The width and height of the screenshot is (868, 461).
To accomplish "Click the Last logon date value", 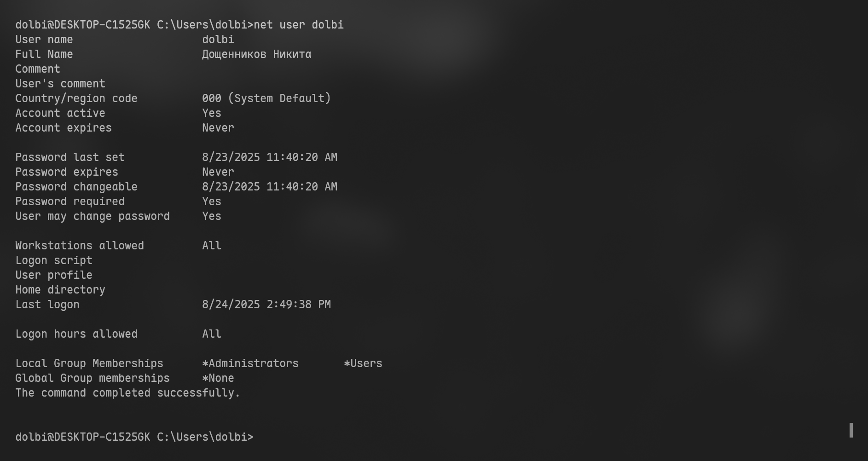I will point(266,305).
